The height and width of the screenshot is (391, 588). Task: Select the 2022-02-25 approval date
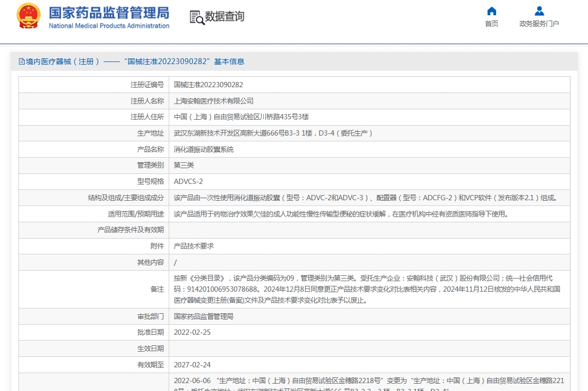[192, 333]
